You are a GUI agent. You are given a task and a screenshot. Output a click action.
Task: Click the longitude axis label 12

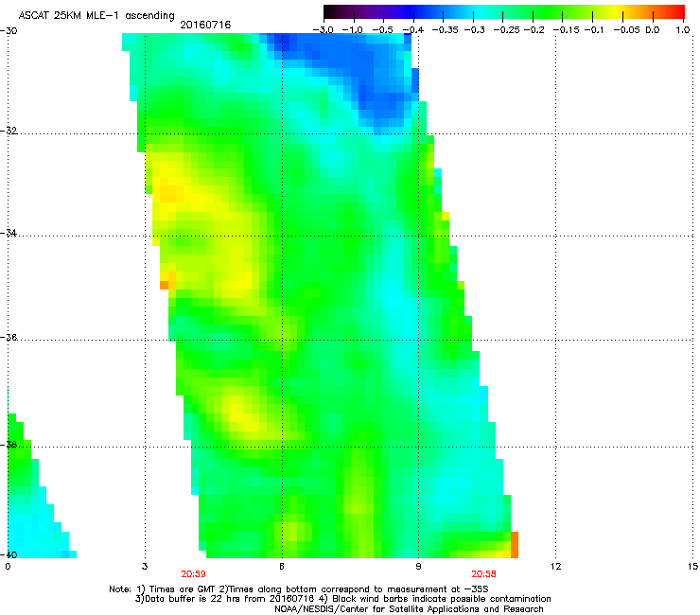(x=555, y=567)
